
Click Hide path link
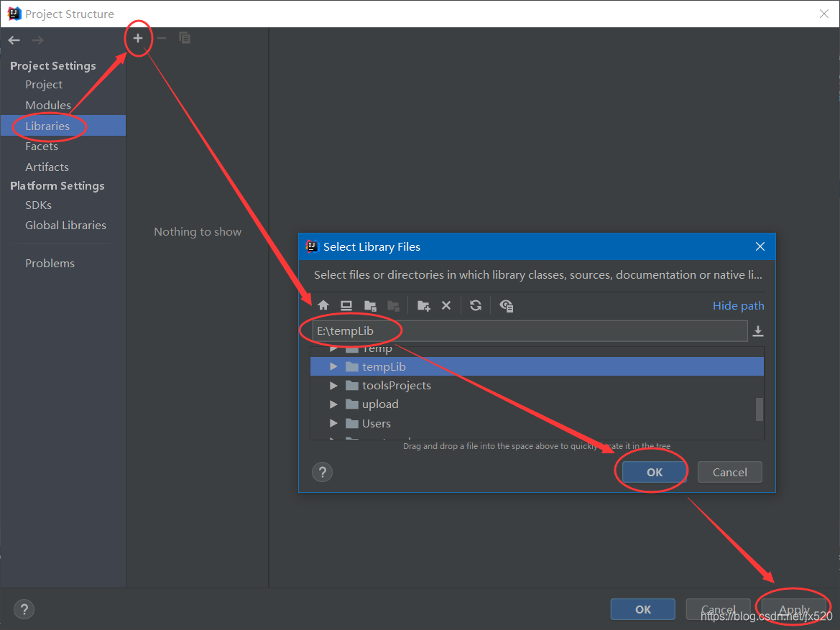[x=738, y=305]
